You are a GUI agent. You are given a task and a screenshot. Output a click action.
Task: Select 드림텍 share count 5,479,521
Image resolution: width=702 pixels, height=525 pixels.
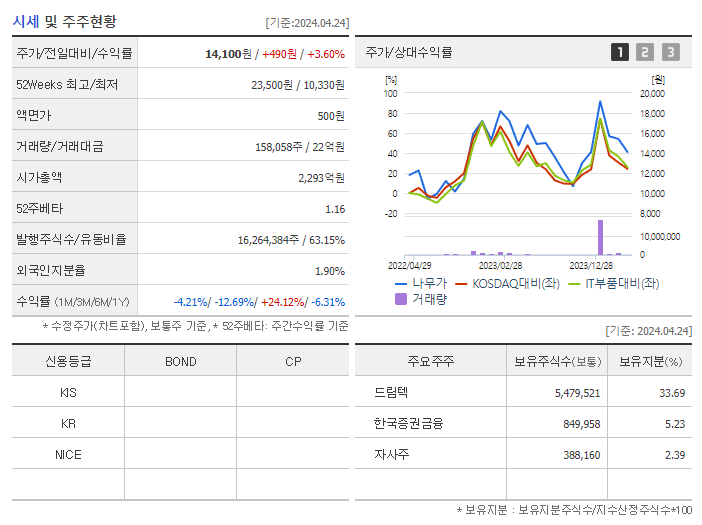pyautogui.click(x=578, y=393)
